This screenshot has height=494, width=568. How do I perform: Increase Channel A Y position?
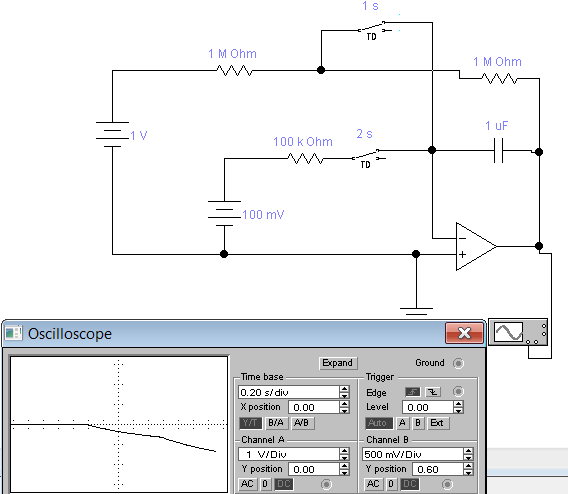pyautogui.click(x=344, y=466)
